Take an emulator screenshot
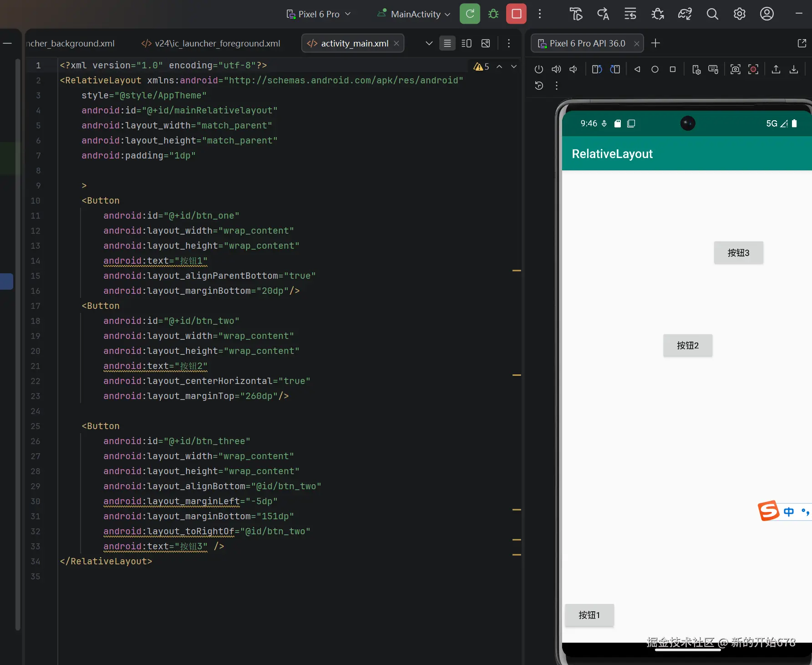Viewport: 812px width, 665px height. pyautogui.click(x=735, y=69)
